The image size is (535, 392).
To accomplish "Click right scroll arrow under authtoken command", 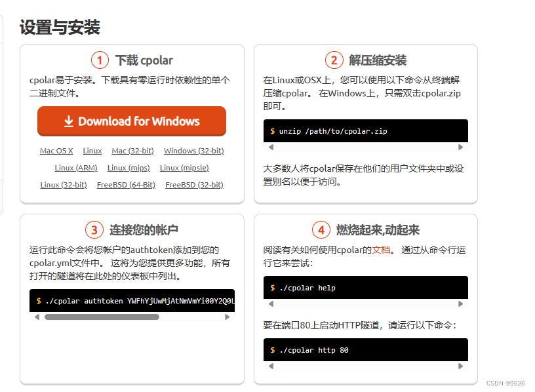I will tap(228, 317).
